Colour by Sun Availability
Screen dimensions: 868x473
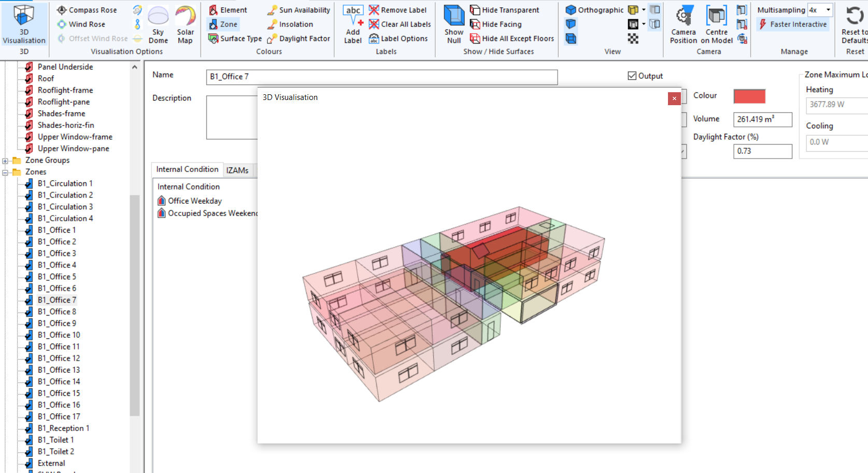pos(298,10)
